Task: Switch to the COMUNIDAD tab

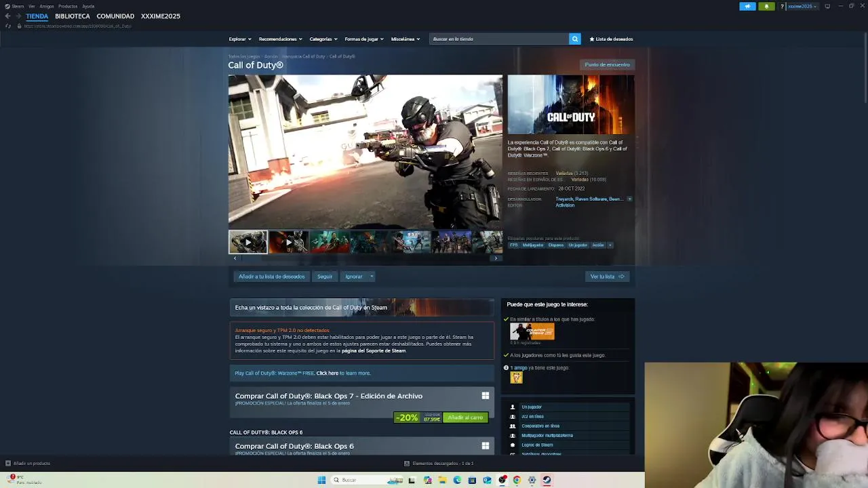Action: [x=115, y=16]
